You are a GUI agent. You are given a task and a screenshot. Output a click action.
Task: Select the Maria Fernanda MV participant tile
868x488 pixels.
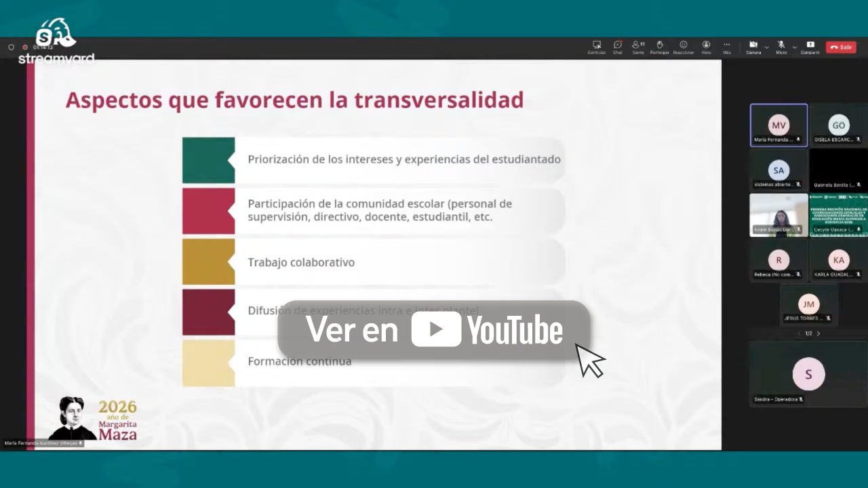tap(778, 125)
